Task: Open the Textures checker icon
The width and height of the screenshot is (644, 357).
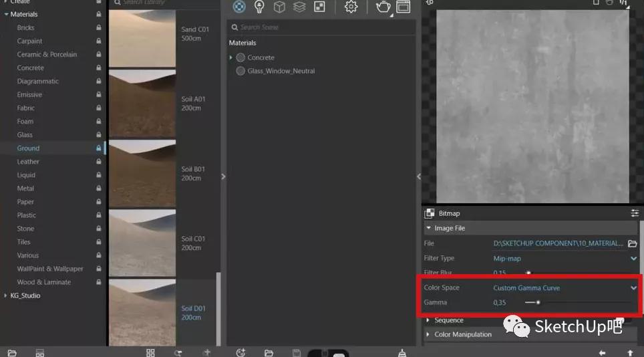Action: (x=319, y=7)
